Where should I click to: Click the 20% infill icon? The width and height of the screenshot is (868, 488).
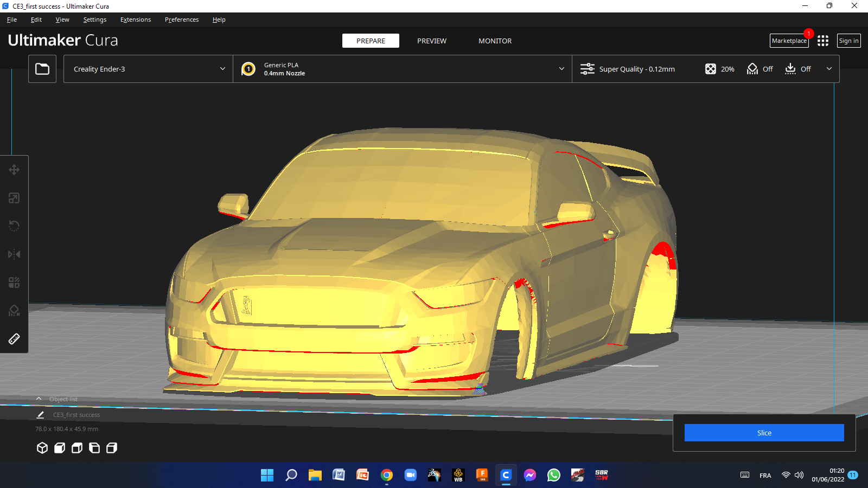[x=711, y=69]
